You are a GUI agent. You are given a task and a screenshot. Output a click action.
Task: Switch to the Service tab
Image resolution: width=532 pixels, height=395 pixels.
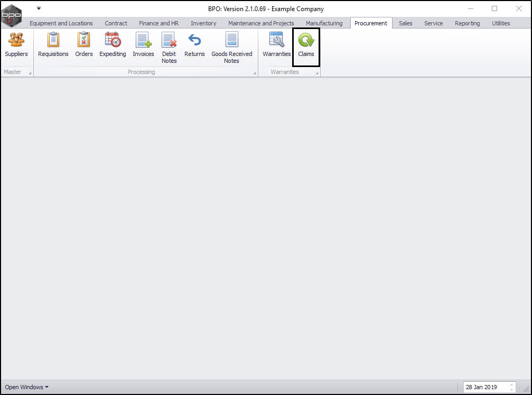433,23
